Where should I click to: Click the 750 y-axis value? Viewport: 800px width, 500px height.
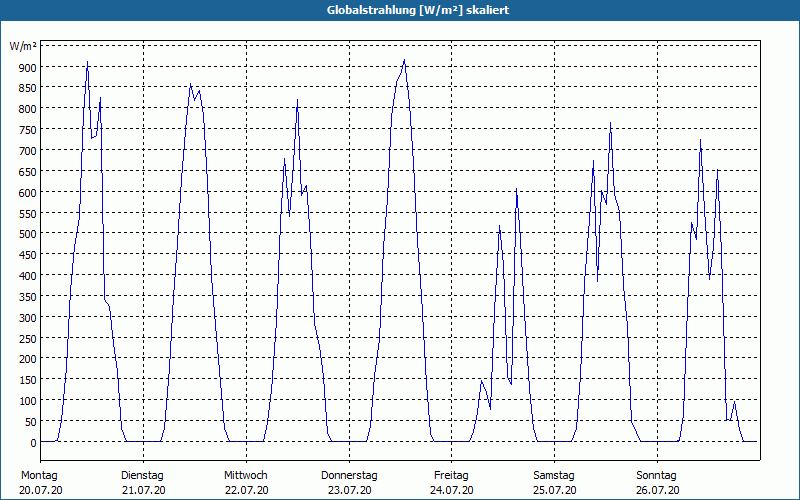coord(27,130)
